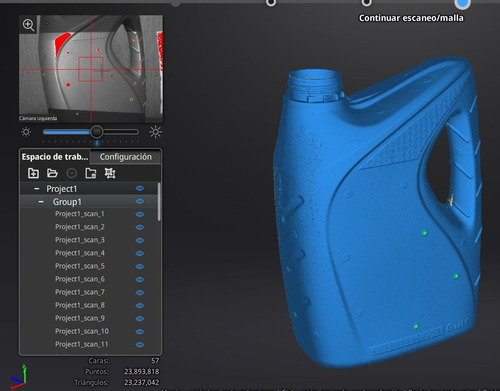Image resolution: width=500 pixels, height=391 pixels.
Task: Click the XYZ axis orientation gizmo
Action: click(x=18, y=378)
